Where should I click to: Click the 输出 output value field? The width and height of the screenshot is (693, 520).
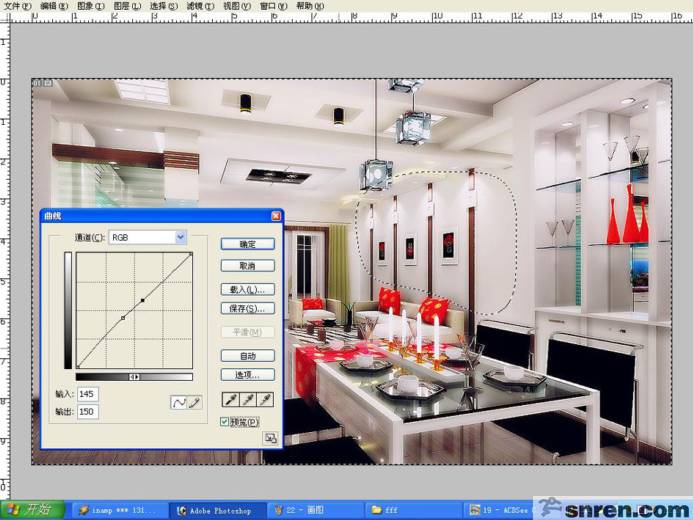(x=88, y=412)
